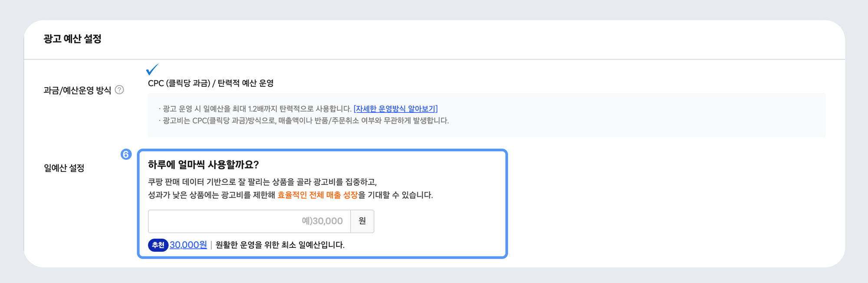Apply the recommended 30,000원 budget link
The height and width of the screenshot is (283, 868).
[187, 246]
